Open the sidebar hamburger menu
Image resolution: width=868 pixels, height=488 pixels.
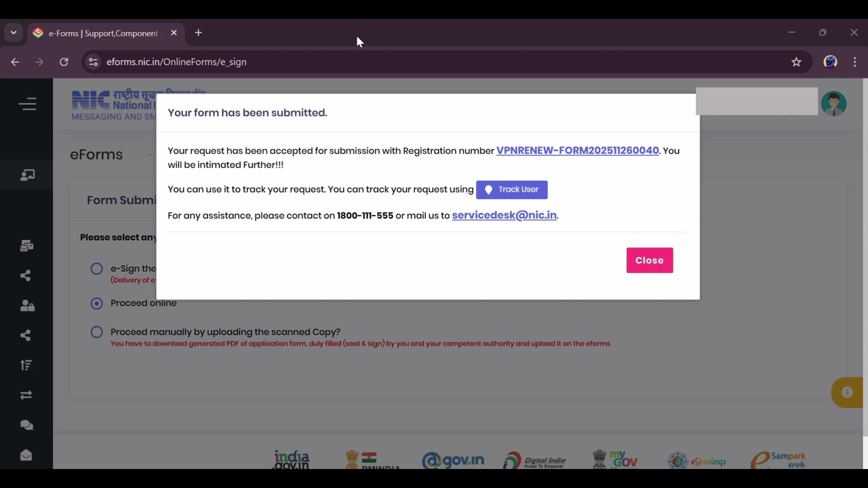(x=27, y=104)
